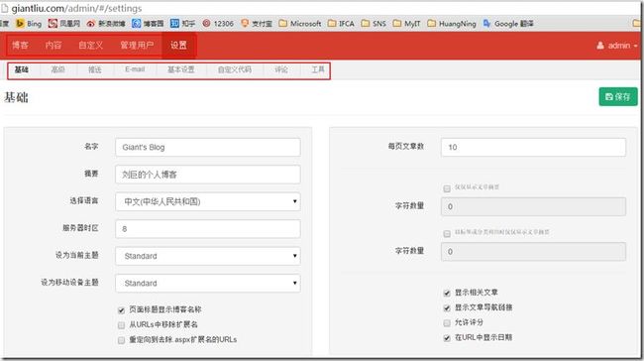Enable the 允许评分 checkbox

pos(447,322)
